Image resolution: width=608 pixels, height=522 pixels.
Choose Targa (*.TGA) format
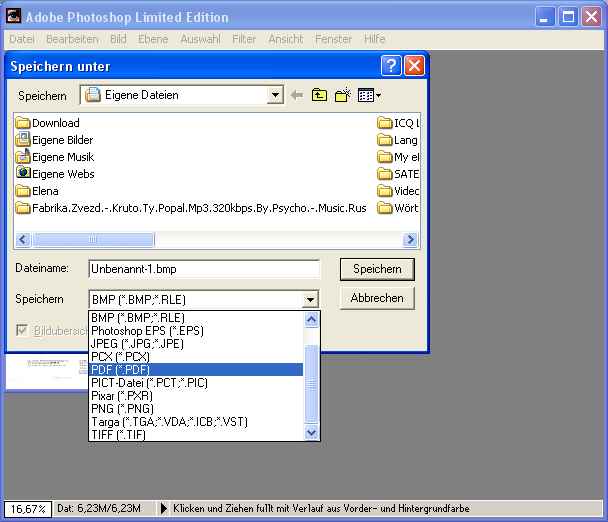[195, 422]
